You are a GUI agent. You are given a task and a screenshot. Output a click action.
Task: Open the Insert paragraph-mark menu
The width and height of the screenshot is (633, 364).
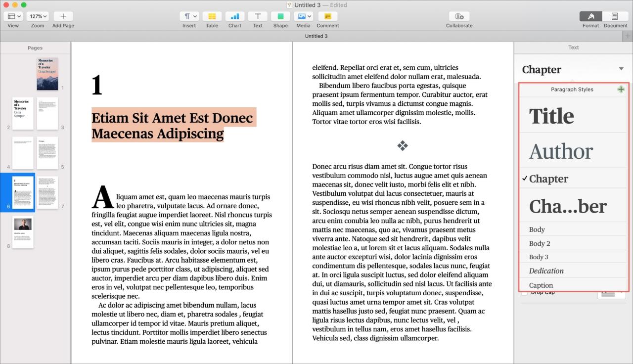coord(189,16)
